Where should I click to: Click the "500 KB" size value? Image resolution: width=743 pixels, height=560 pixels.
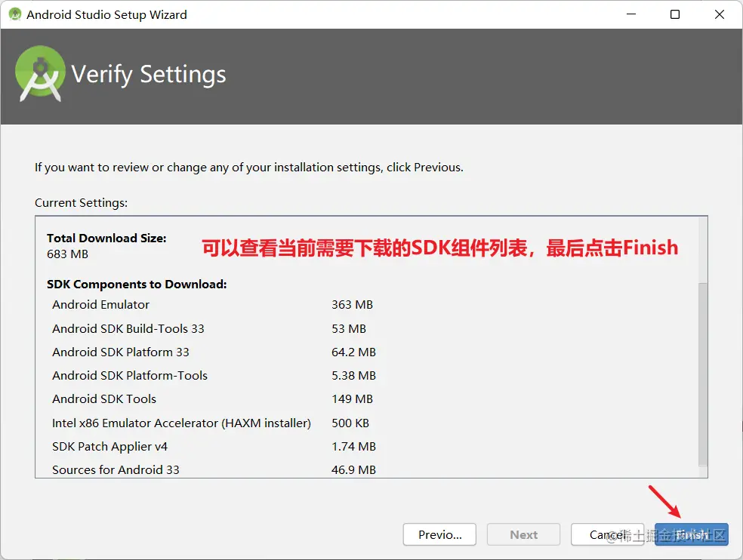pyautogui.click(x=350, y=423)
